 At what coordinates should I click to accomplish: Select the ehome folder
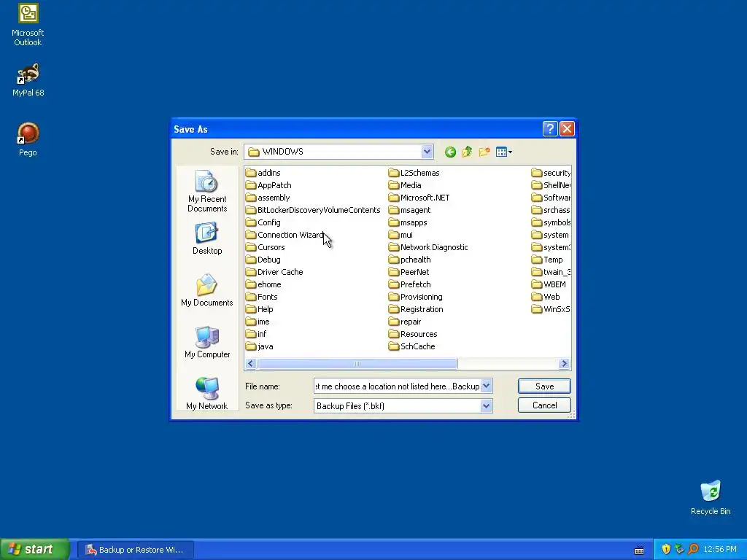(263, 284)
